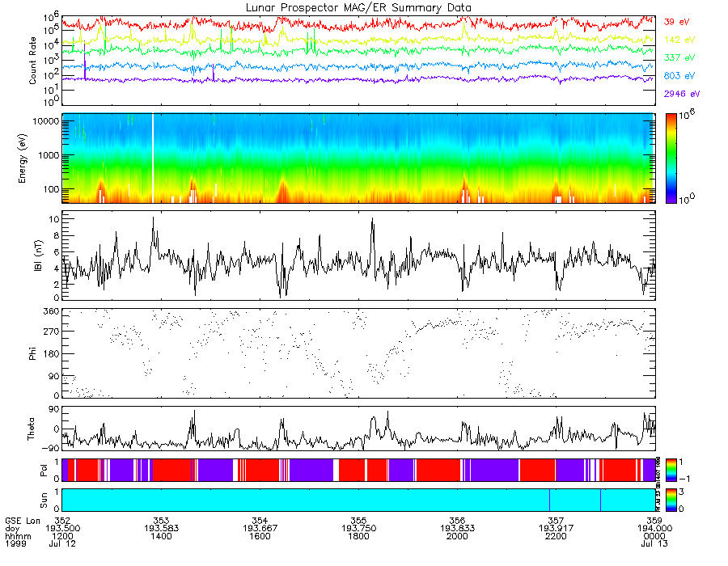Click the '193.833' doy tick label
The height and width of the screenshot is (566, 728).
pyautogui.click(x=457, y=529)
